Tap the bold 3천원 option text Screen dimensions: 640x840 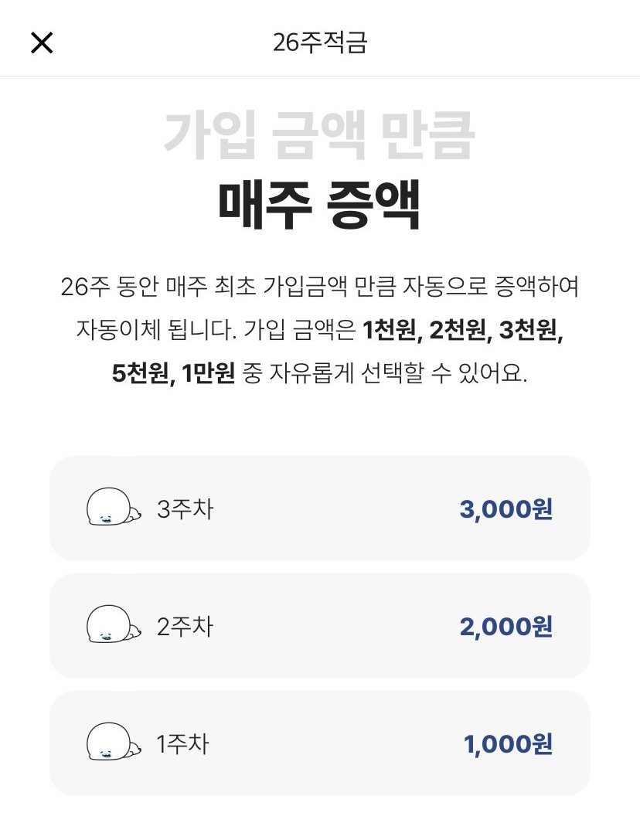(x=529, y=330)
